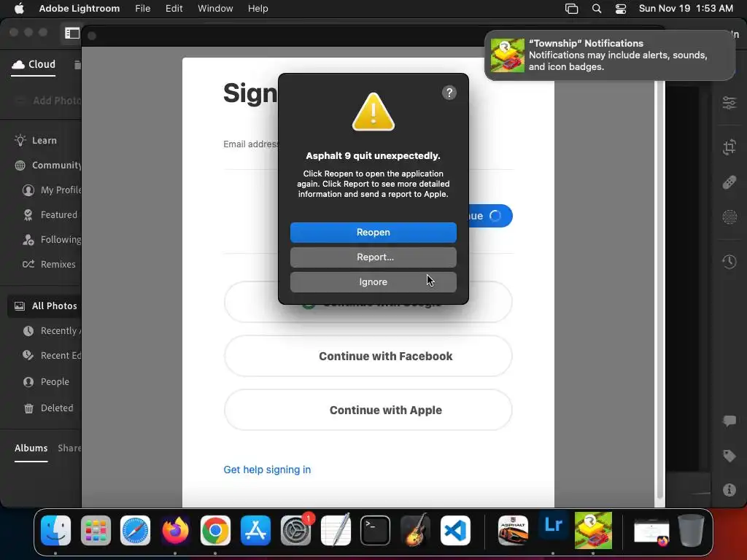
Task: Open GarageBand from the Dock
Action: 415,531
